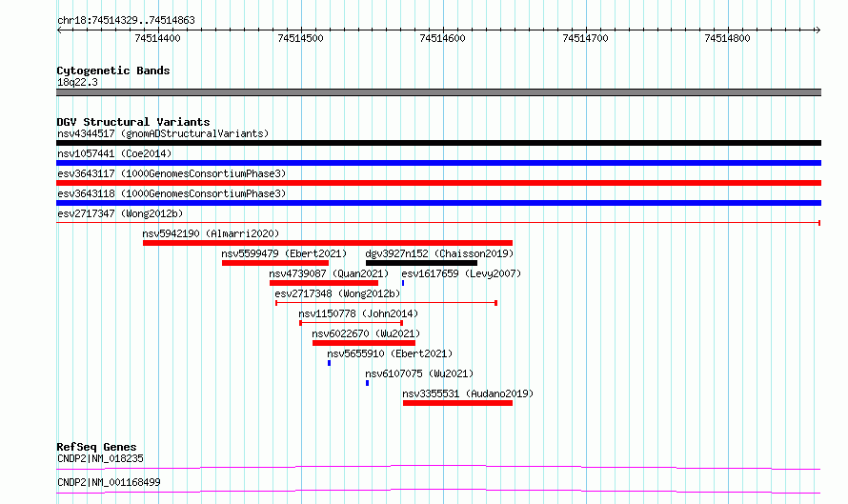The width and height of the screenshot is (848, 504).
Task: Open esv3643118 1000GenomesConsortiumPhase3 label
Action: click(172, 193)
